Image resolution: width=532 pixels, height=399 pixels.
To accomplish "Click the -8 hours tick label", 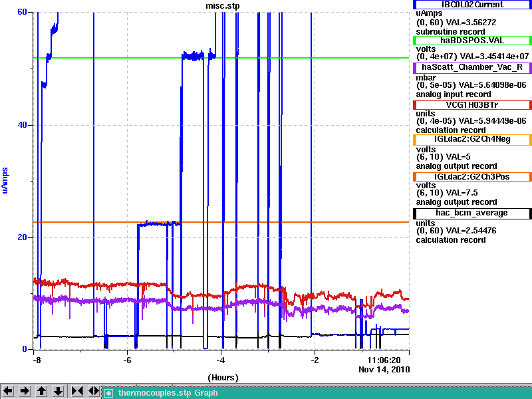I will click(37, 360).
